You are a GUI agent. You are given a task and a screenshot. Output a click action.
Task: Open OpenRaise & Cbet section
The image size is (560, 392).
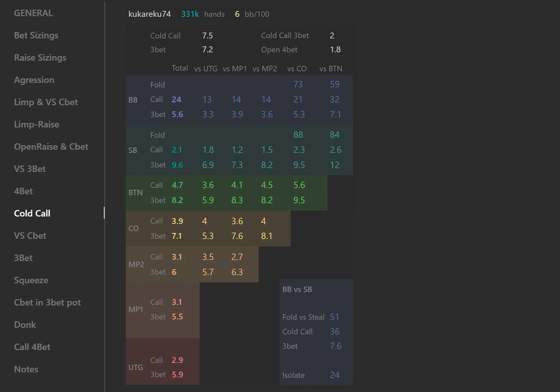tap(51, 147)
